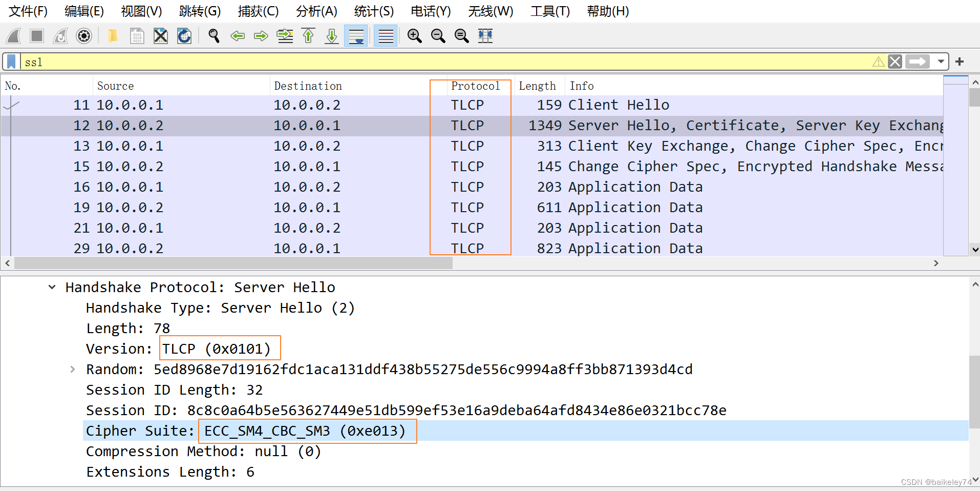Save the capture file icon
Image resolution: width=980 pixels, height=491 pixels.
pos(137,36)
